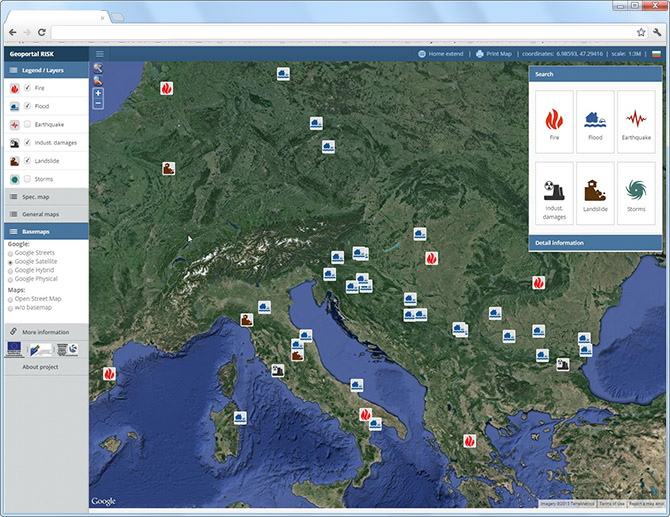Uncheck the Landslide layer checkbox
Image resolution: width=670 pixels, height=517 pixels.
pos(27,161)
